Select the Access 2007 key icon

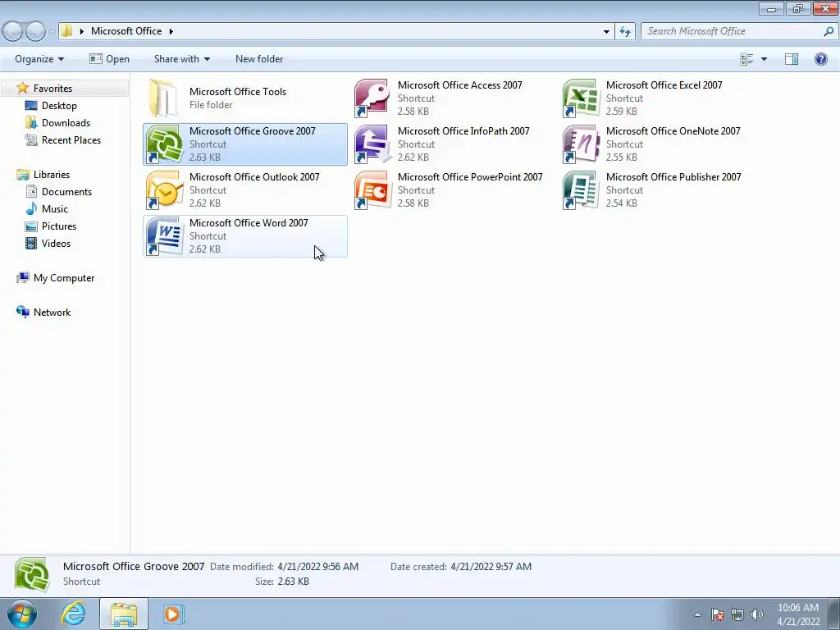372,98
